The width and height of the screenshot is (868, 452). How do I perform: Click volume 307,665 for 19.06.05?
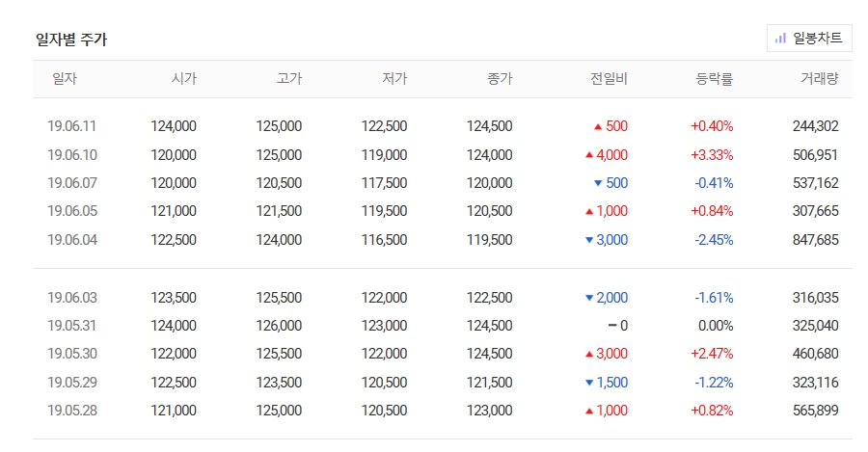coord(815,211)
